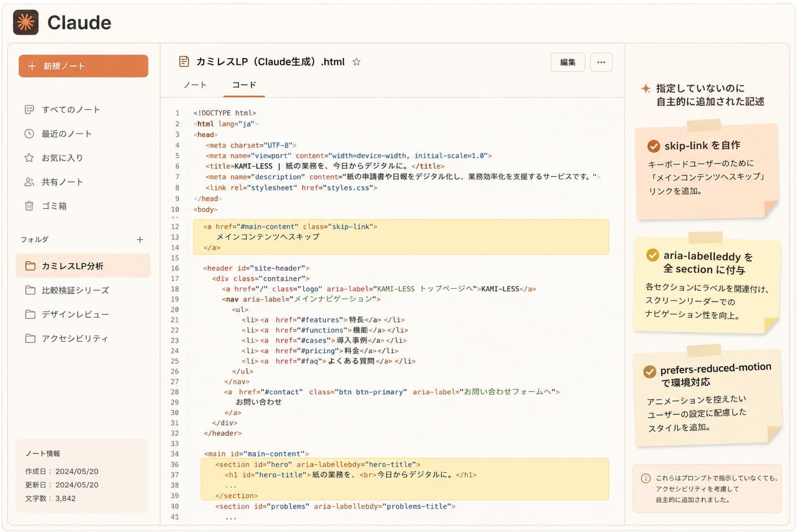Select the デザインレビュー folder
798x532 pixels.
83,314
